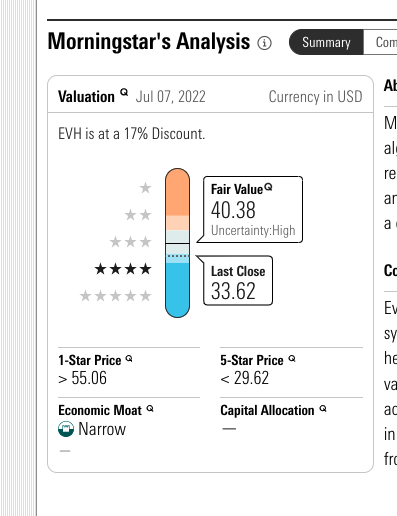Click the orange section of valuation gauge

click(x=177, y=192)
